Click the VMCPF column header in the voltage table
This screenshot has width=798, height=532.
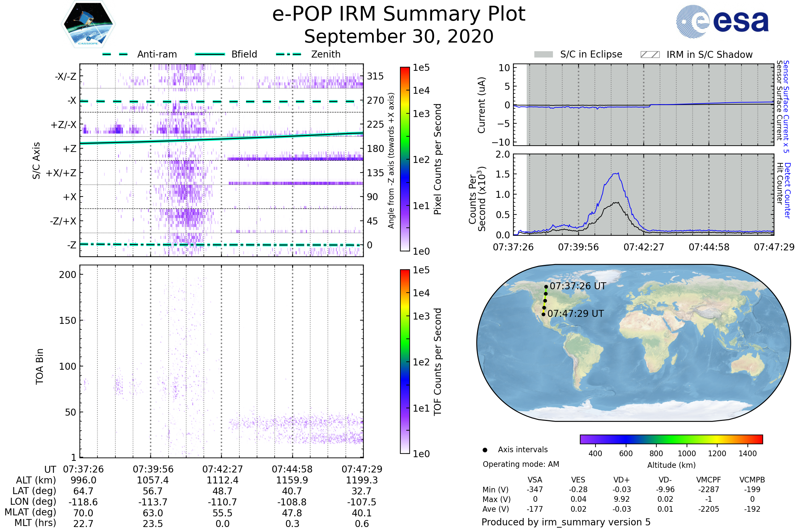click(x=709, y=480)
